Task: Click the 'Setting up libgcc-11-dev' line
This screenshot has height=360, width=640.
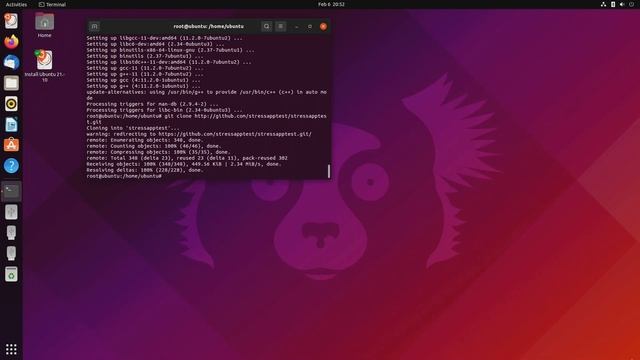Action: (x=164, y=38)
